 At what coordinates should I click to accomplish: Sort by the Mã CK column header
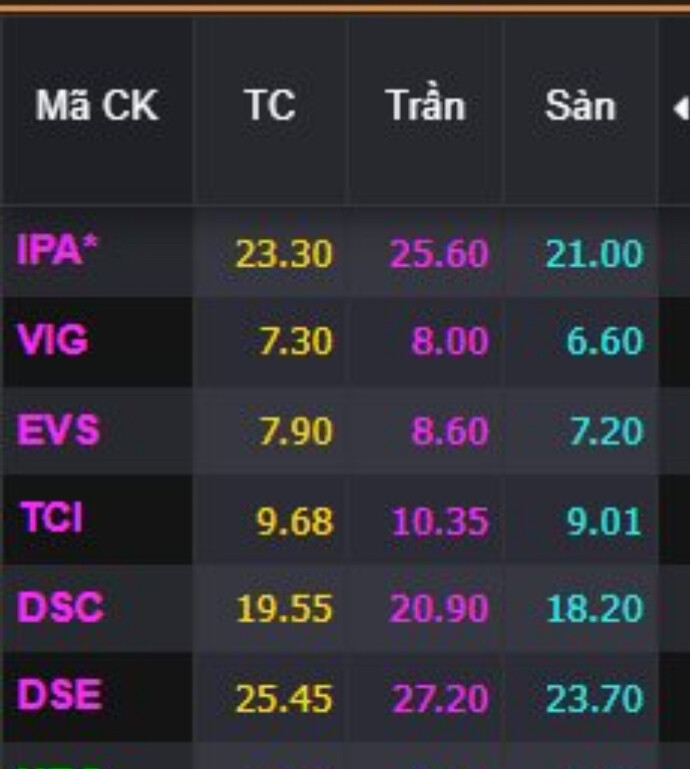97,106
